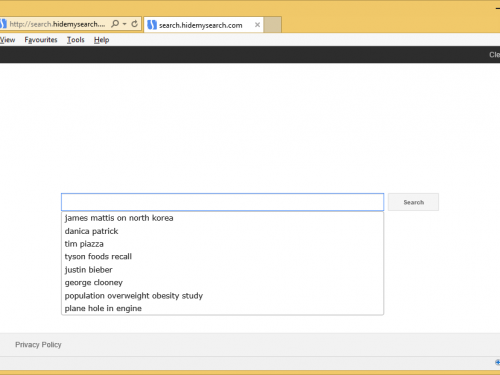Choose suggestion 'danica patrick'
Image resolution: width=500 pixels, height=375 pixels.
[222, 231]
